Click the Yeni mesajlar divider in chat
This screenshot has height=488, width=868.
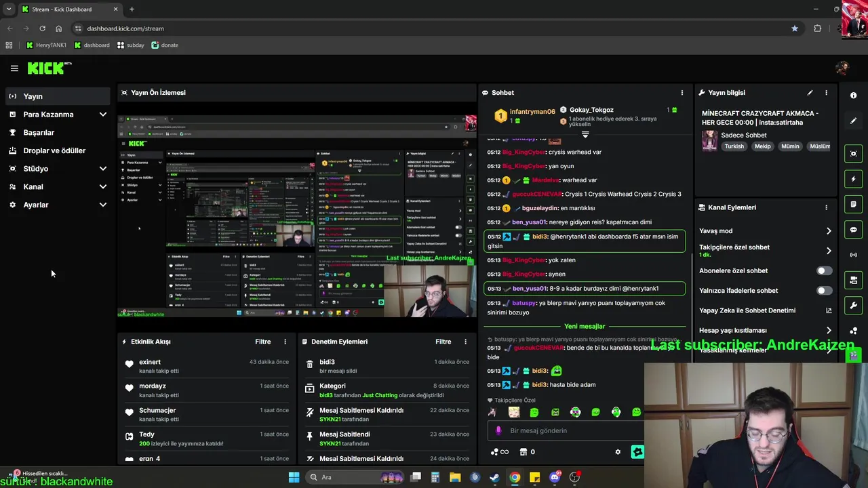585,326
